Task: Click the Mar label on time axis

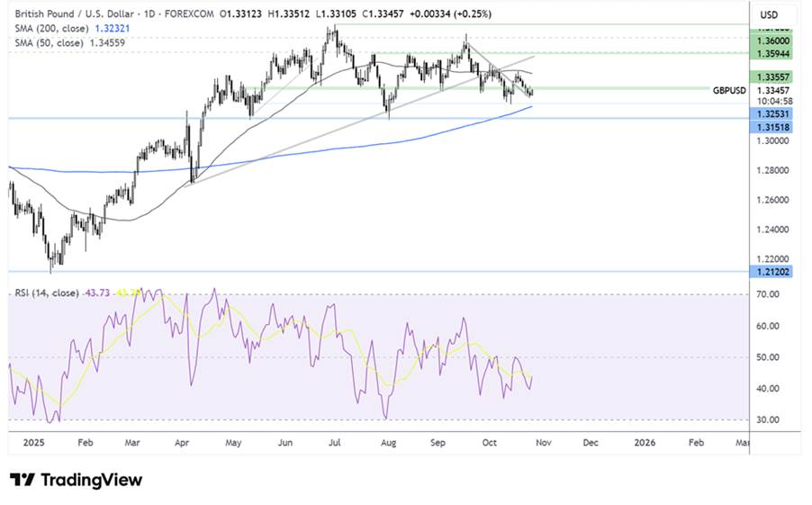Action: 132,442
